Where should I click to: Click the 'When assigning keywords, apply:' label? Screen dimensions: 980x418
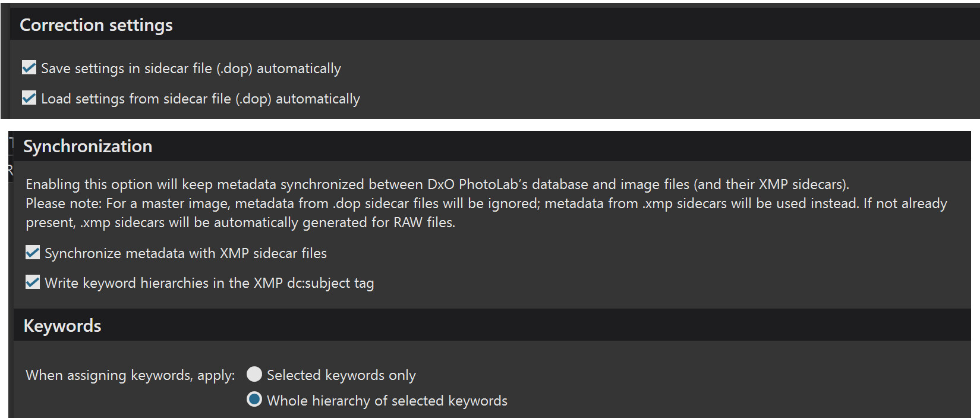point(130,375)
